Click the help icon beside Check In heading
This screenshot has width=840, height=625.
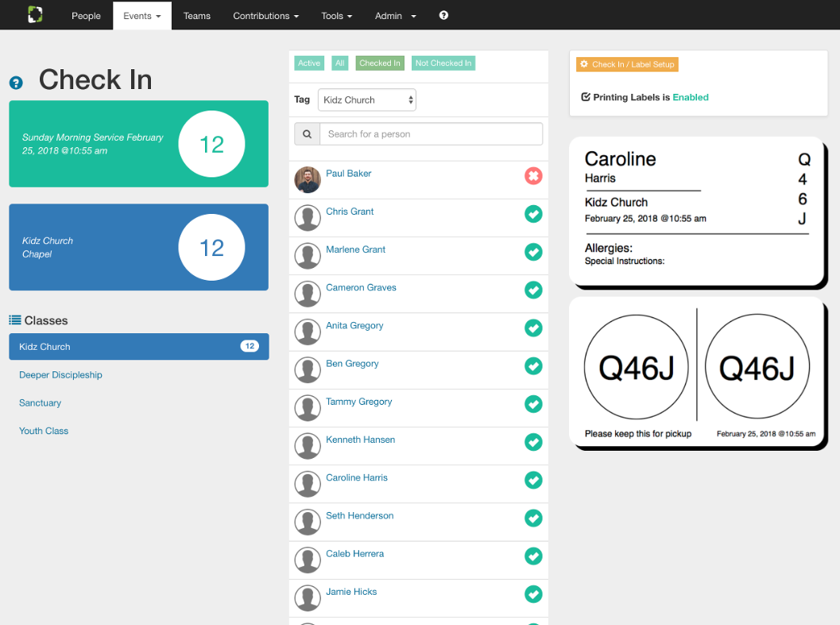pyautogui.click(x=16, y=83)
